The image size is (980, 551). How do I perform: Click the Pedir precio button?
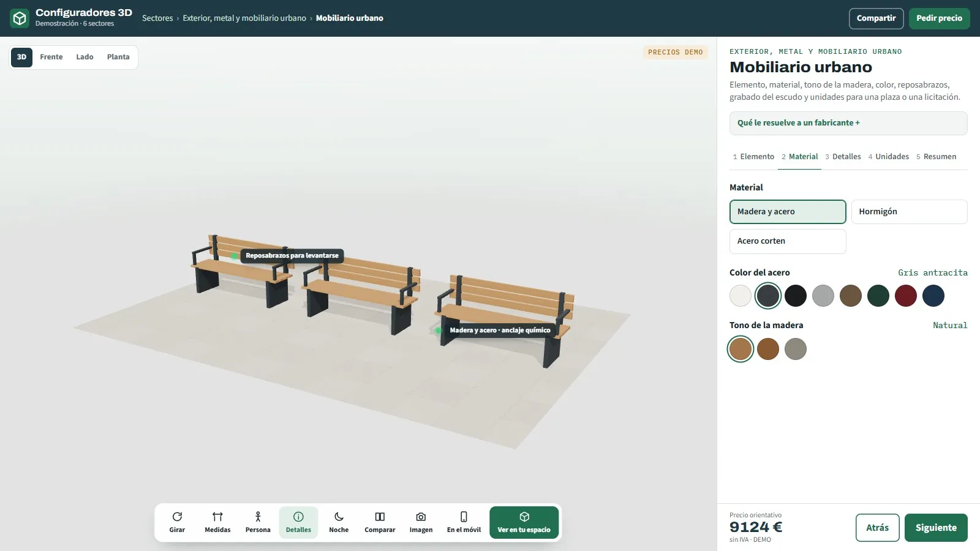[x=940, y=18]
